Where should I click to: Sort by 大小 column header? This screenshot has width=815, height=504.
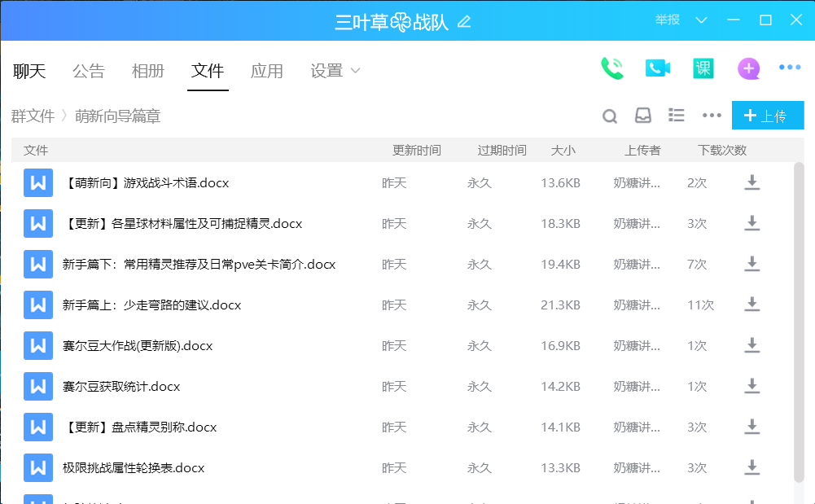(x=563, y=150)
